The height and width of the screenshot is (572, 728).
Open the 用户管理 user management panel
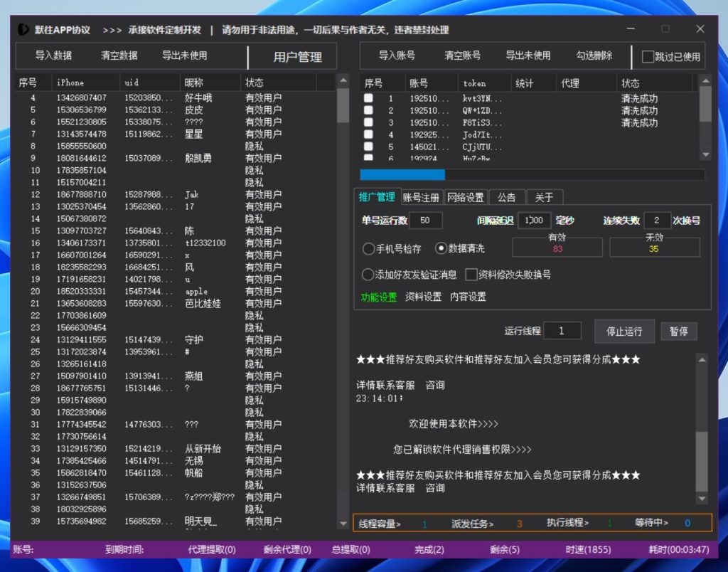(297, 57)
